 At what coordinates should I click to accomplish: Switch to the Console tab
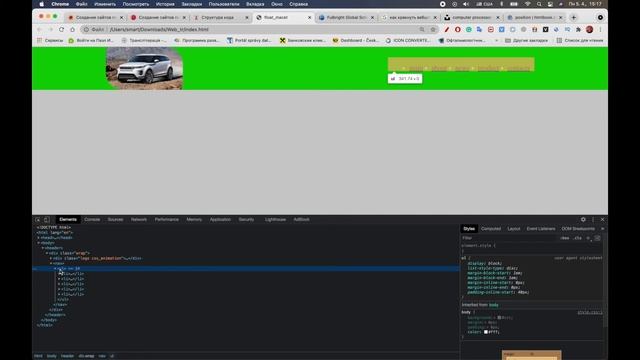(92, 220)
